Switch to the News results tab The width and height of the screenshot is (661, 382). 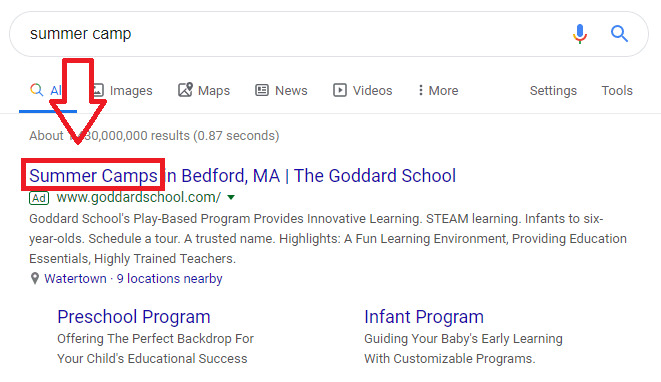point(281,90)
